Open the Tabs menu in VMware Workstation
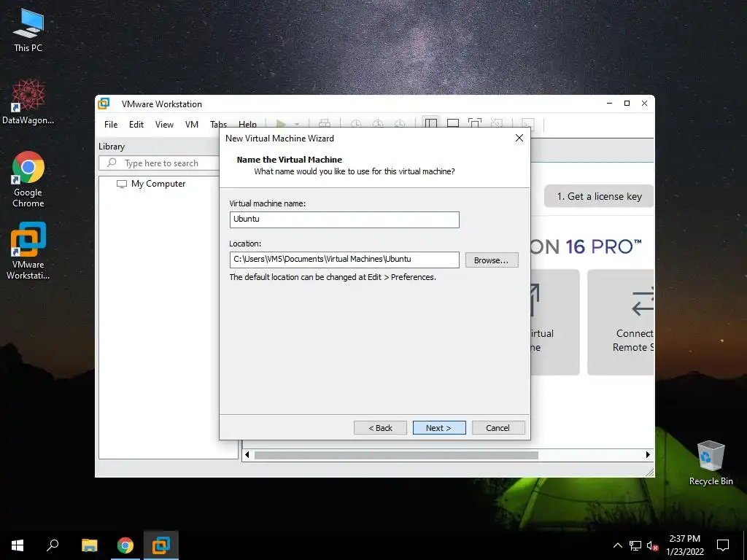Screen dimensions: 747x560 [218, 124]
